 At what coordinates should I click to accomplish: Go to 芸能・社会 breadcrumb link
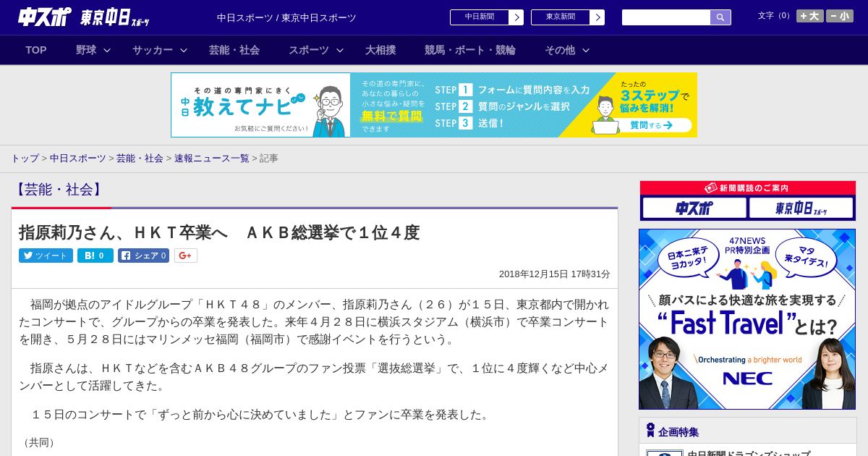(x=140, y=159)
